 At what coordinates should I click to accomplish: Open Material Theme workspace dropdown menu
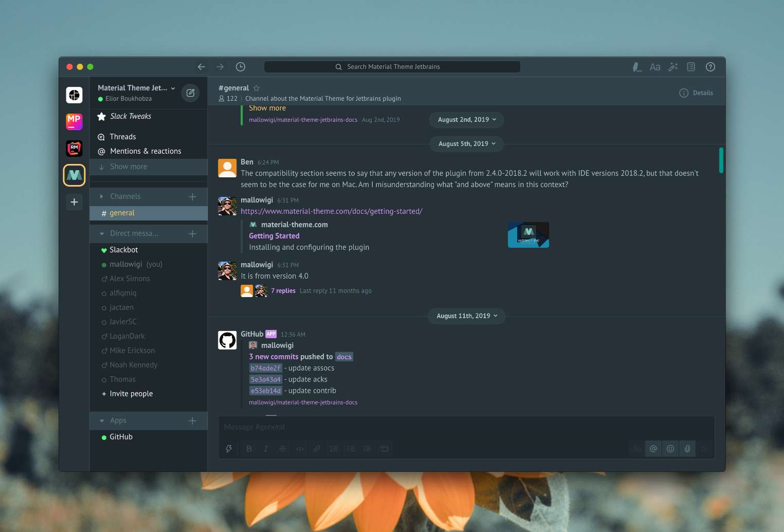(x=137, y=88)
